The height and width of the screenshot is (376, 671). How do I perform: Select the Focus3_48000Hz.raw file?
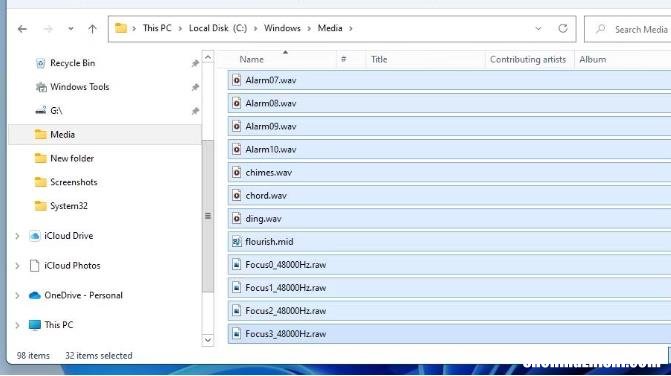[449, 334]
